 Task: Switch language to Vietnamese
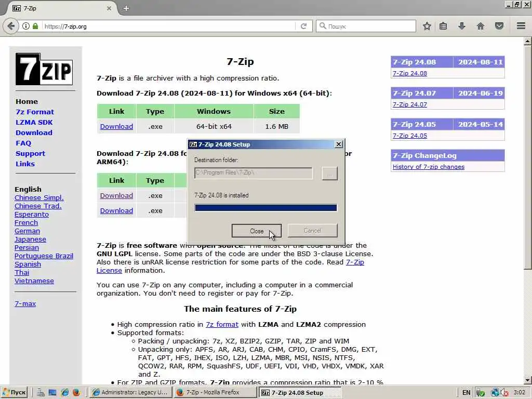click(34, 281)
